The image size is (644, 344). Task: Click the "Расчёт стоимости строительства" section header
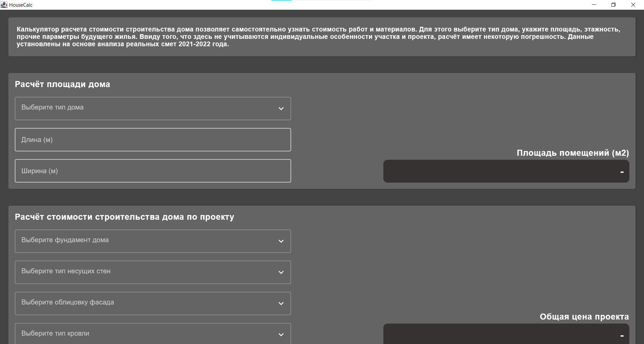[x=124, y=217]
